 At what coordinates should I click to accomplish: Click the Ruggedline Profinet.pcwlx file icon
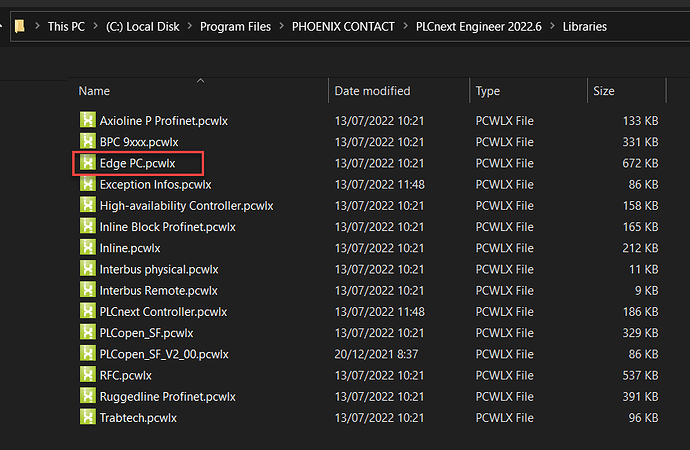88,396
